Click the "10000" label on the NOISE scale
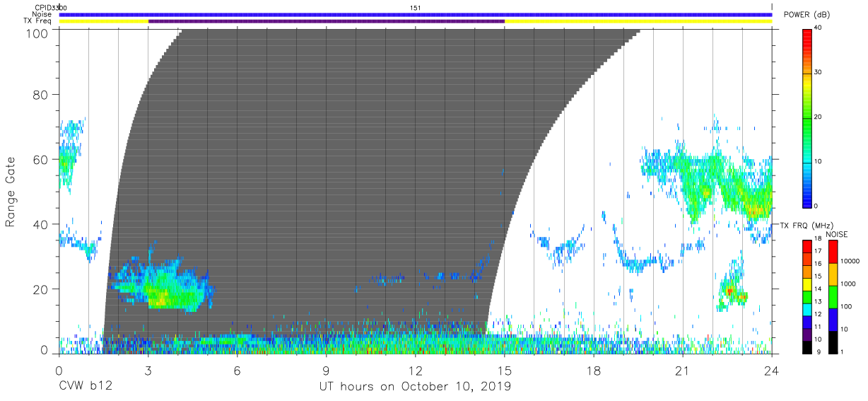This screenshot has height=401, width=868. (x=850, y=262)
